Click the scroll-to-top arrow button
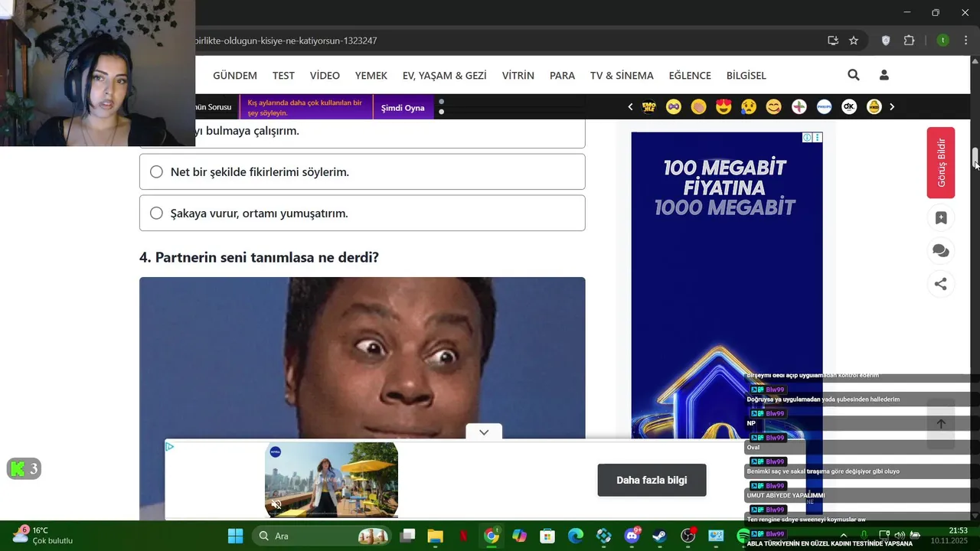This screenshot has height=551, width=980. pos(941,424)
